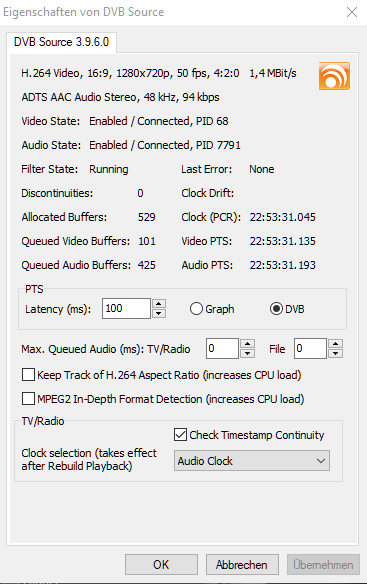Viewport: 367px width, 584px height.
Task: Open the Audio Clock selection dropdown
Action: pyautogui.click(x=251, y=461)
